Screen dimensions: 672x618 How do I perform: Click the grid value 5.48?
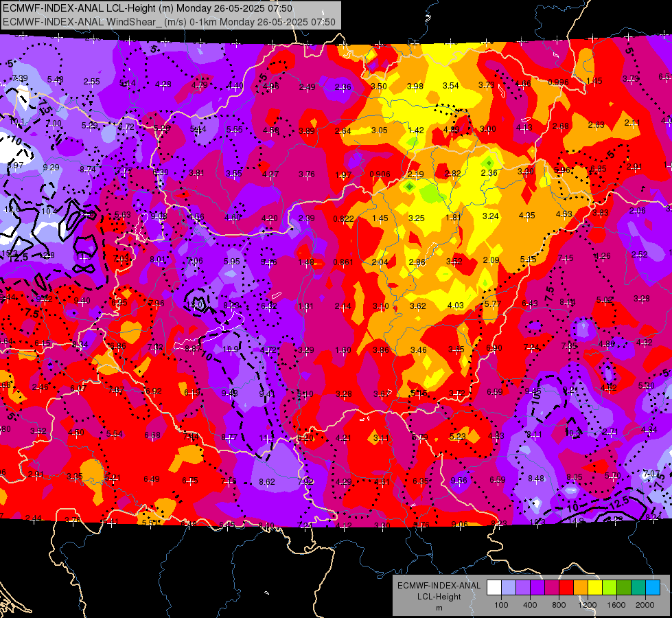[56, 80]
